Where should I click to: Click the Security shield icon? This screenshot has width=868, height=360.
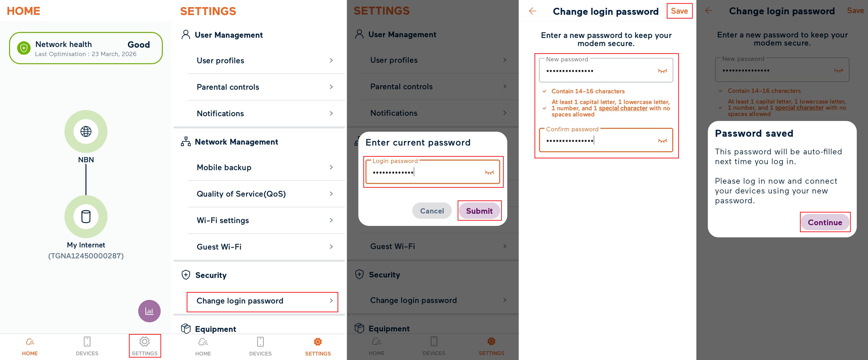(x=185, y=275)
